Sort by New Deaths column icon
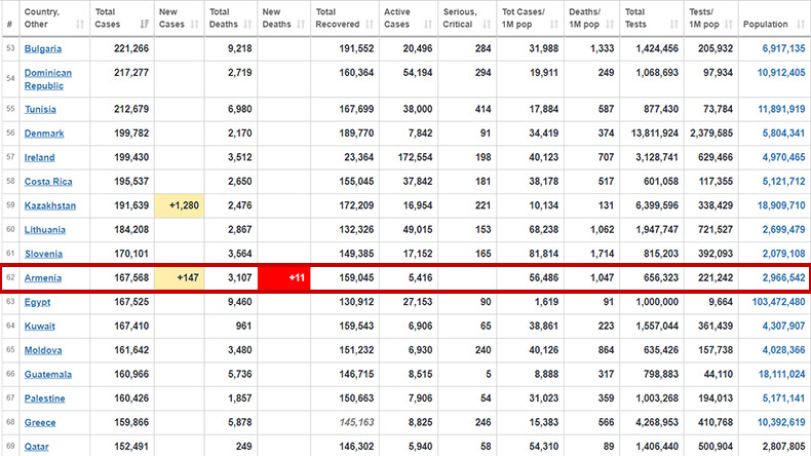 tap(301, 24)
